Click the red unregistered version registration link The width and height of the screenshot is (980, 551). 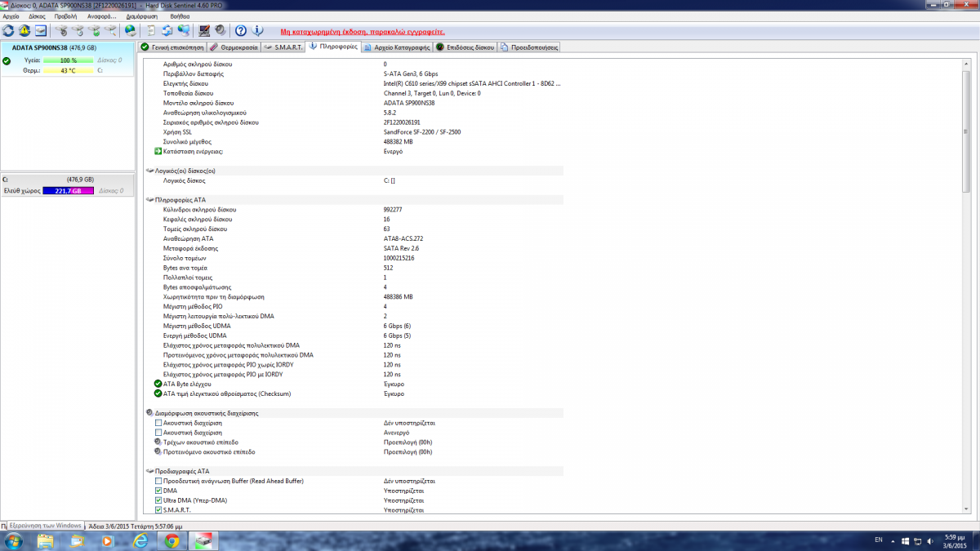(x=363, y=31)
